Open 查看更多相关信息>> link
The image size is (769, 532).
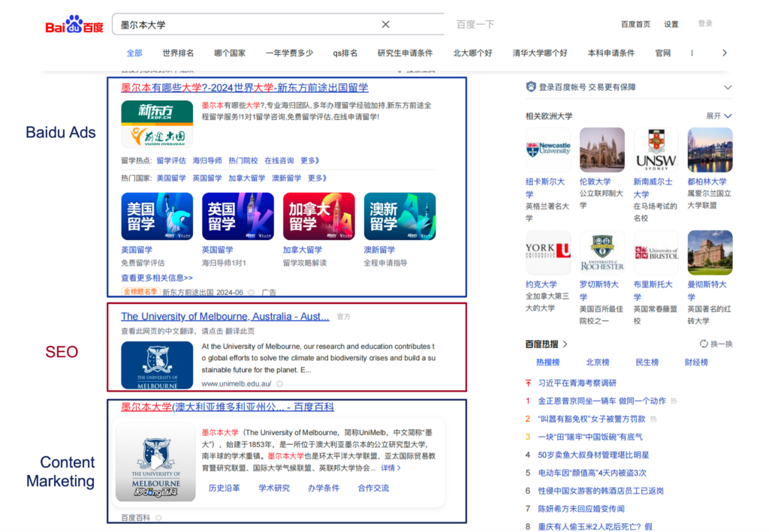pos(157,278)
